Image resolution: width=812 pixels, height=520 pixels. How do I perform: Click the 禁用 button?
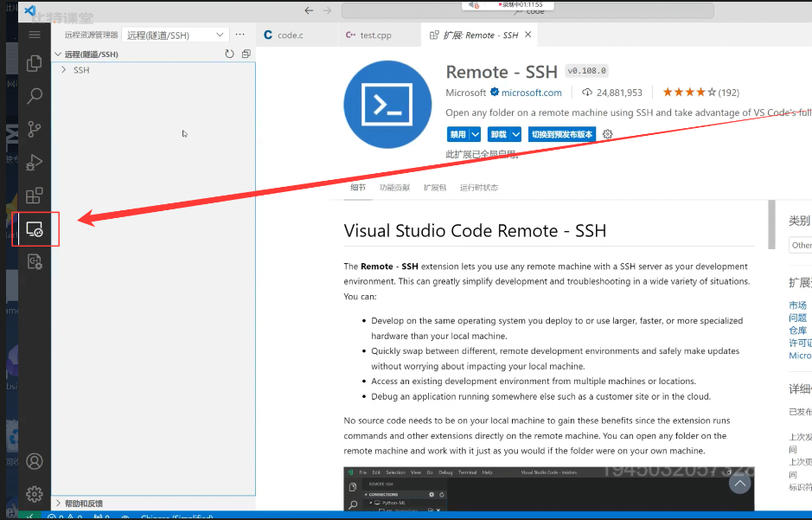pos(457,134)
